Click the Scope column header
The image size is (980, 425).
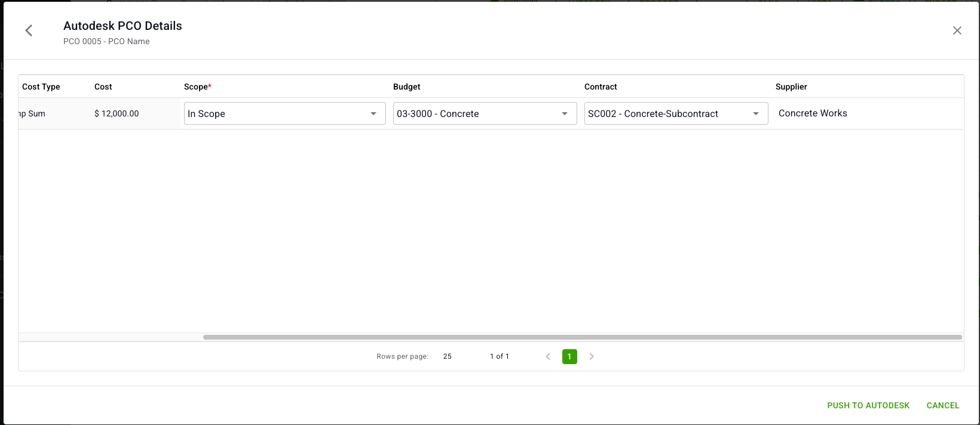tap(198, 87)
